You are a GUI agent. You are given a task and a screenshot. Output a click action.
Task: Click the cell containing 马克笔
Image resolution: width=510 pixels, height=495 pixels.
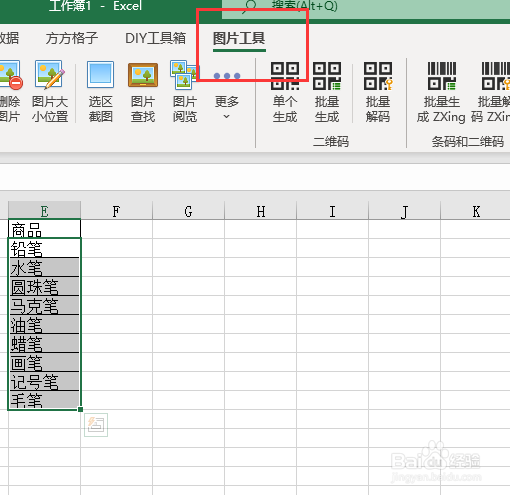click(x=44, y=305)
